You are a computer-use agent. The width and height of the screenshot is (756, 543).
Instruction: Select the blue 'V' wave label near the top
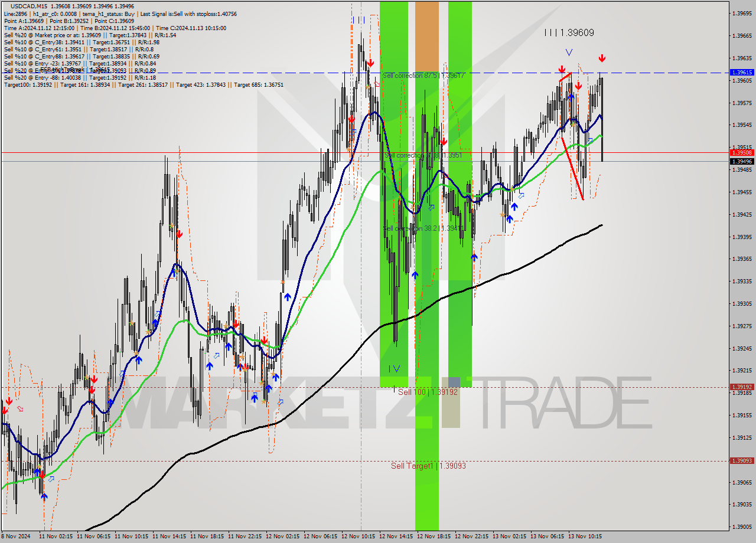(x=569, y=53)
